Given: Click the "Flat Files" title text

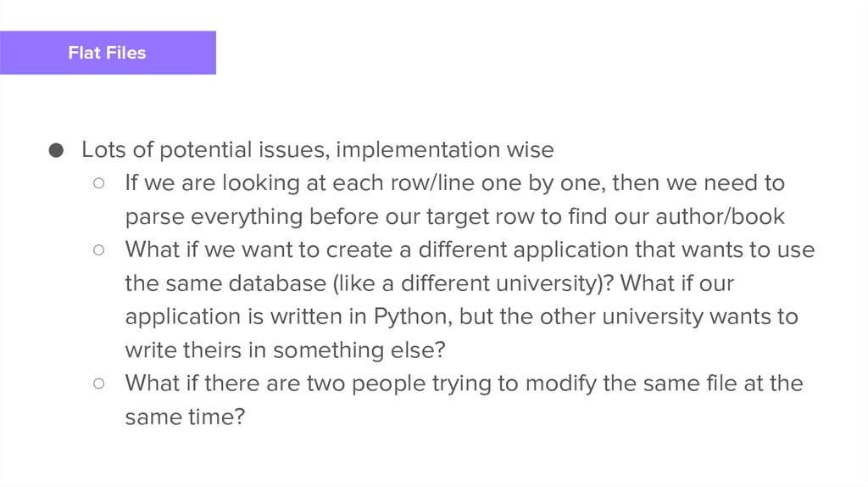Looking at the screenshot, I should (107, 53).
